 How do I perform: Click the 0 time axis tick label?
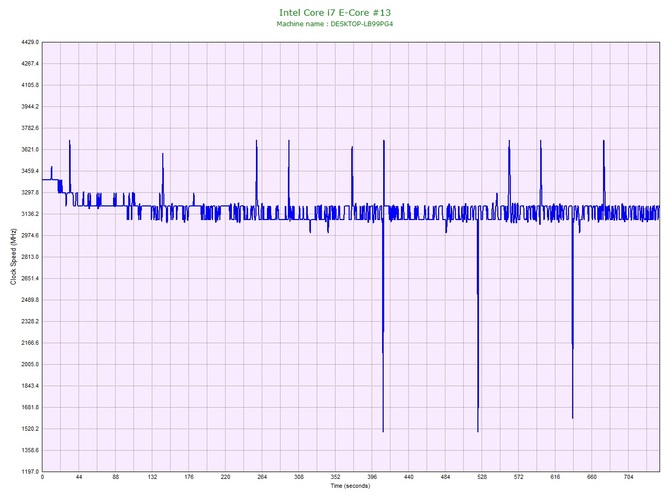pyautogui.click(x=42, y=477)
